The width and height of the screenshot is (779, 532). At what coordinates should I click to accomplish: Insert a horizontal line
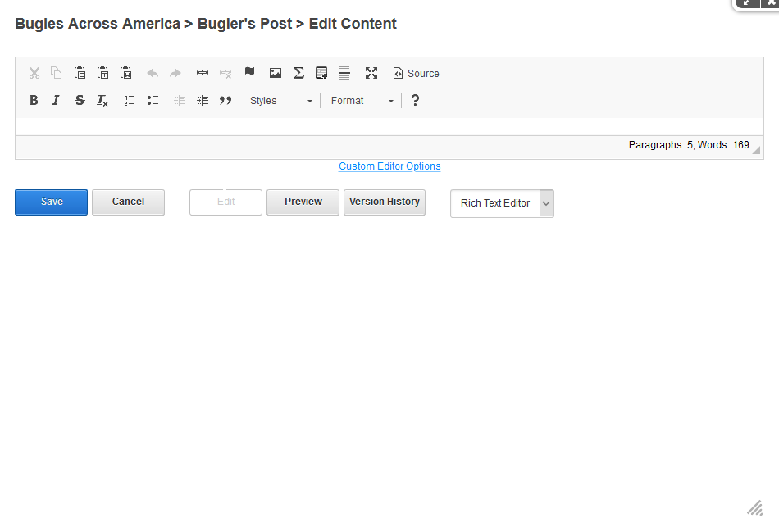pos(344,73)
